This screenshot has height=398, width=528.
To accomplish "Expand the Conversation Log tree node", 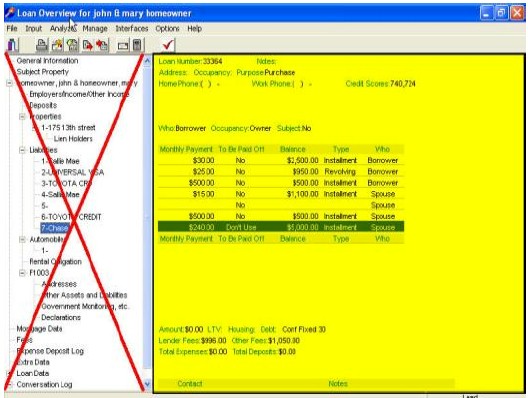I will click(x=9, y=385).
